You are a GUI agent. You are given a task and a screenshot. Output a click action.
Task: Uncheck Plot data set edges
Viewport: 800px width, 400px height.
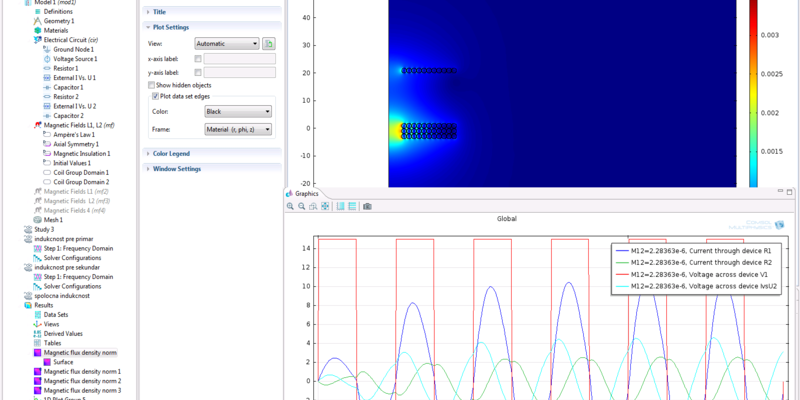click(x=154, y=96)
